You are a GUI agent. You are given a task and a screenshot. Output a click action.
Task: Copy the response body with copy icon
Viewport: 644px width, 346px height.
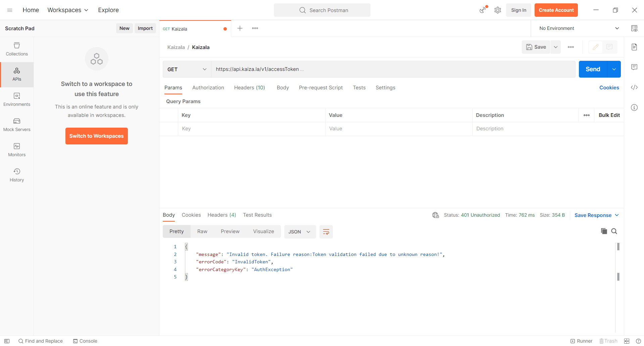click(x=604, y=231)
